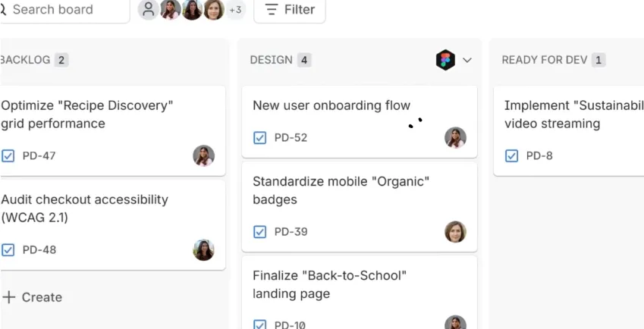Click assignee avatar on PD-39 card
The height and width of the screenshot is (329, 644).
pos(455,231)
